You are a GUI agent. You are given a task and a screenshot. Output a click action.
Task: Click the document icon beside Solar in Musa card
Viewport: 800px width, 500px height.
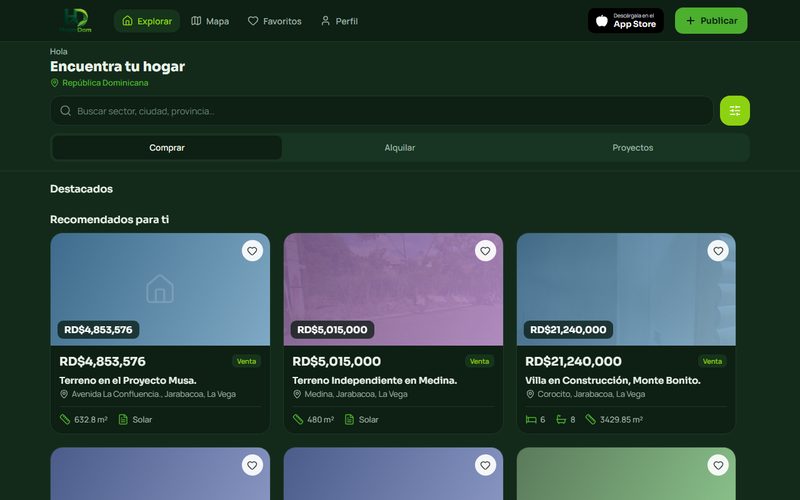pos(123,419)
